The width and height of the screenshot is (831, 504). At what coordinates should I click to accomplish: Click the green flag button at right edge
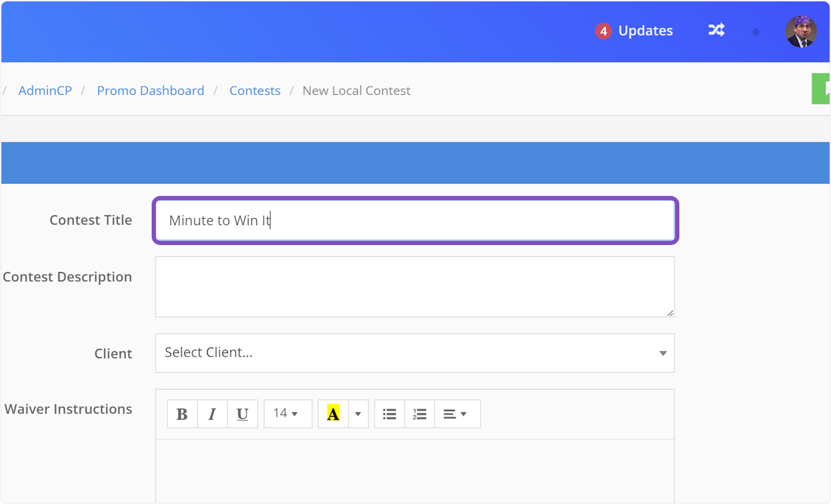[x=821, y=89]
